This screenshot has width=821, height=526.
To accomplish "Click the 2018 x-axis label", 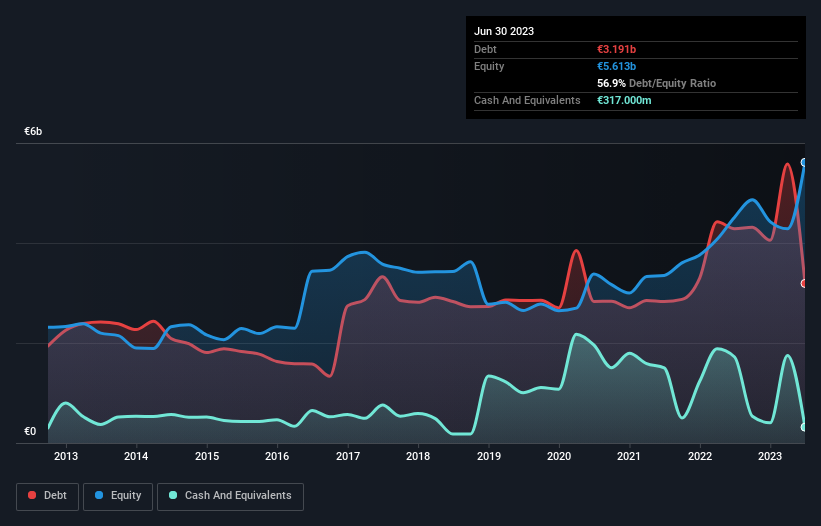I will coord(418,456).
